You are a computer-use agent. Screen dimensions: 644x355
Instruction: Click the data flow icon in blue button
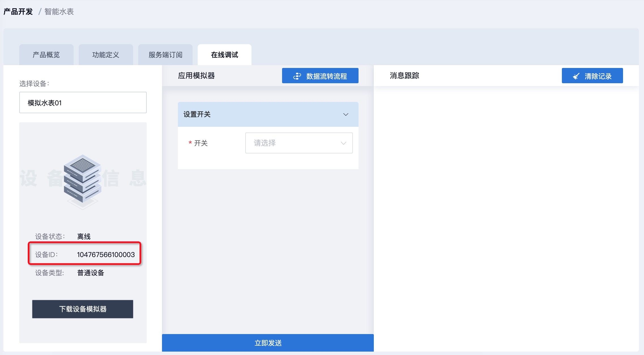[x=297, y=76]
